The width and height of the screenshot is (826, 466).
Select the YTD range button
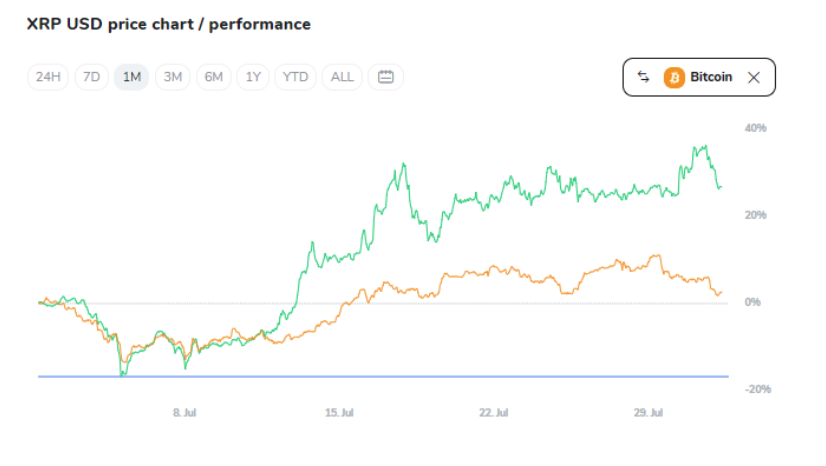[x=296, y=77]
